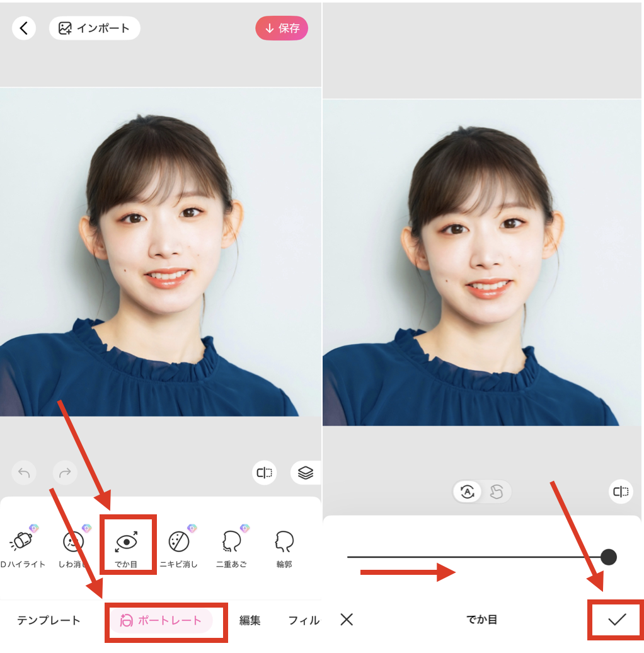Viewport: 644px width, 653px height.
Task: Select the ポートレート portrait tab
Action: coord(165,620)
